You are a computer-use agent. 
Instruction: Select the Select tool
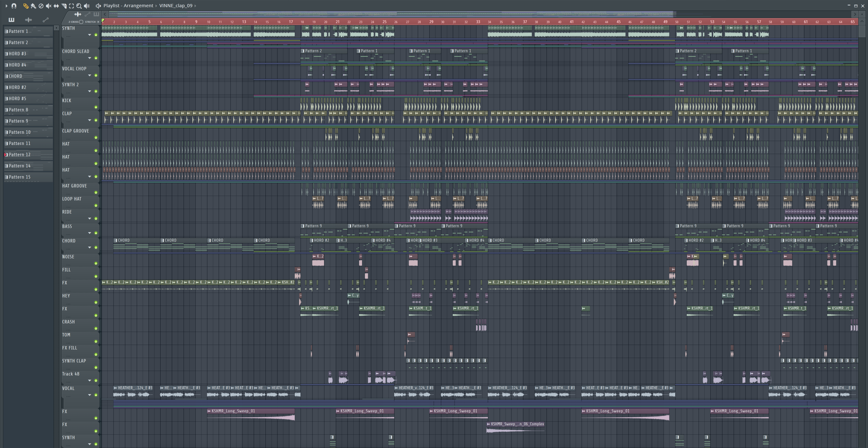click(71, 6)
